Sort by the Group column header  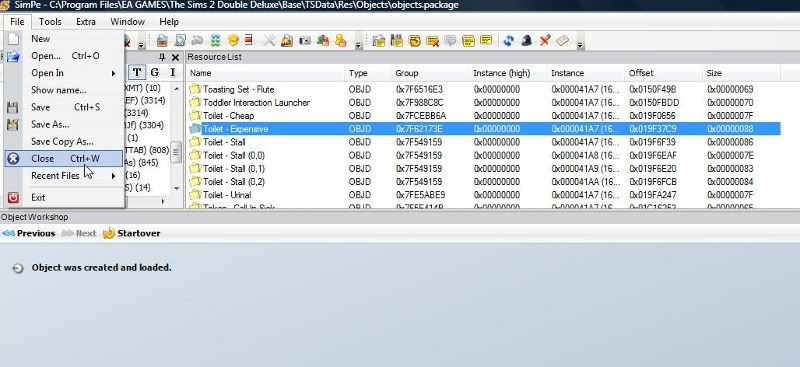430,73
